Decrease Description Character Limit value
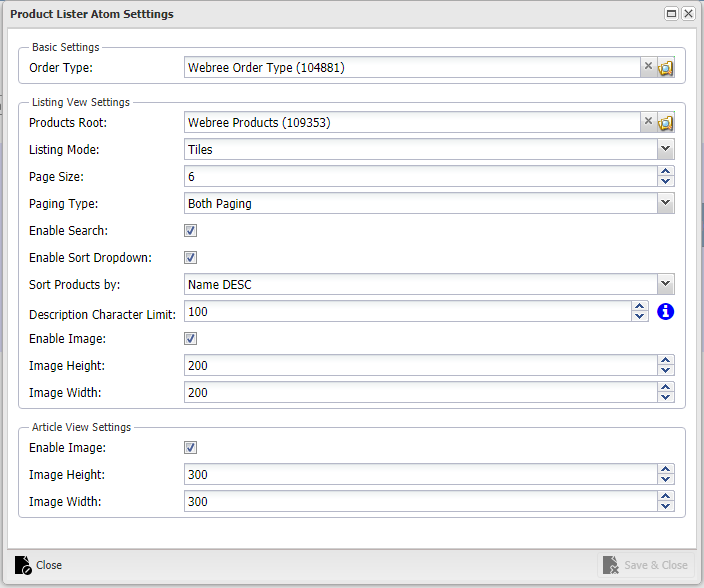Image resolution: width=704 pixels, height=588 pixels. pyautogui.click(x=639, y=316)
